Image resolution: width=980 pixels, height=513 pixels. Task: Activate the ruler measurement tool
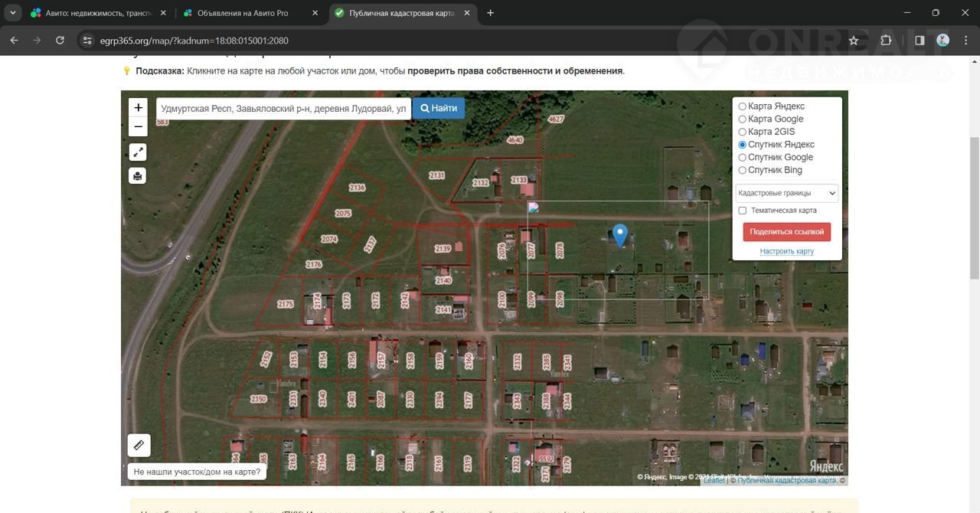[139, 445]
